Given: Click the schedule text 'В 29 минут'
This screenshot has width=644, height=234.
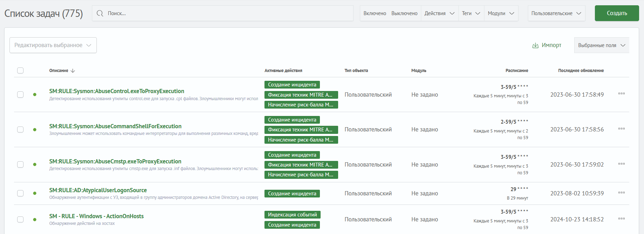Looking at the screenshot, I should (x=517, y=198).
